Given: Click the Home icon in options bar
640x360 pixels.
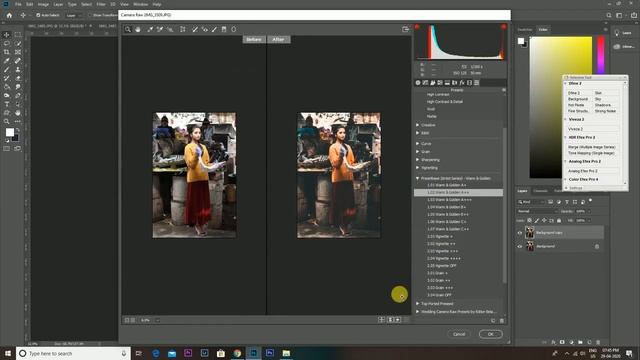Looking at the screenshot, I should pyautogui.click(x=9, y=15).
